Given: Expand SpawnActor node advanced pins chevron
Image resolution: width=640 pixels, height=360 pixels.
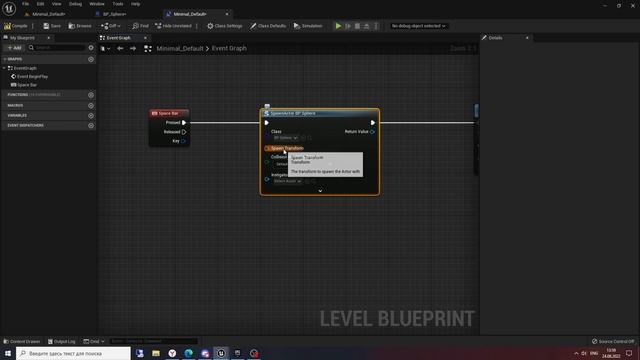Looking at the screenshot, I should (x=320, y=191).
